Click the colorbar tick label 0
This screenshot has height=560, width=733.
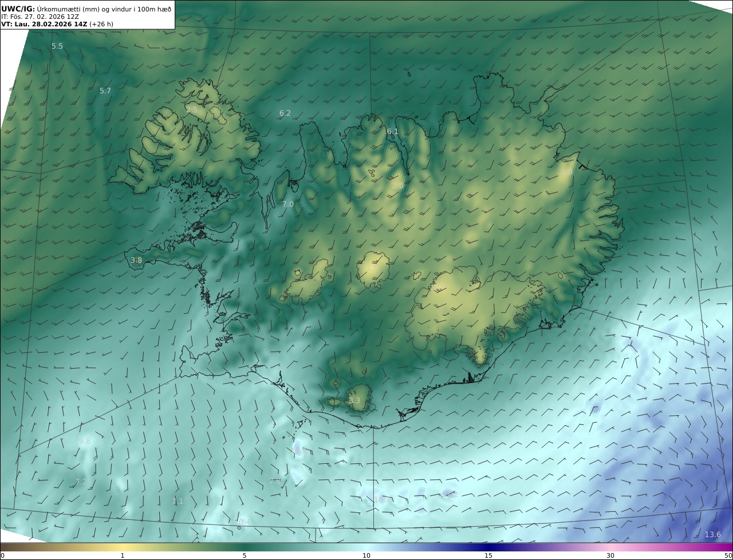coord(2,555)
